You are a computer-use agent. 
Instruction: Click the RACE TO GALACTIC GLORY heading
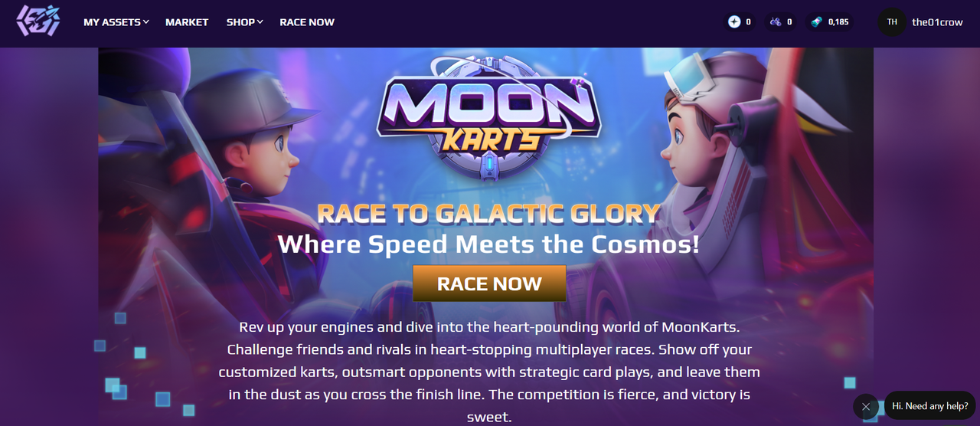pyautogui.click(x=488, y=214)
